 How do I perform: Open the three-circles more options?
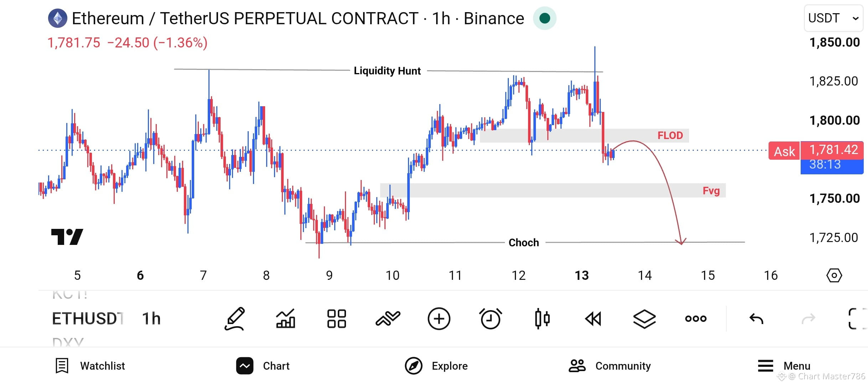click(696, 319)
